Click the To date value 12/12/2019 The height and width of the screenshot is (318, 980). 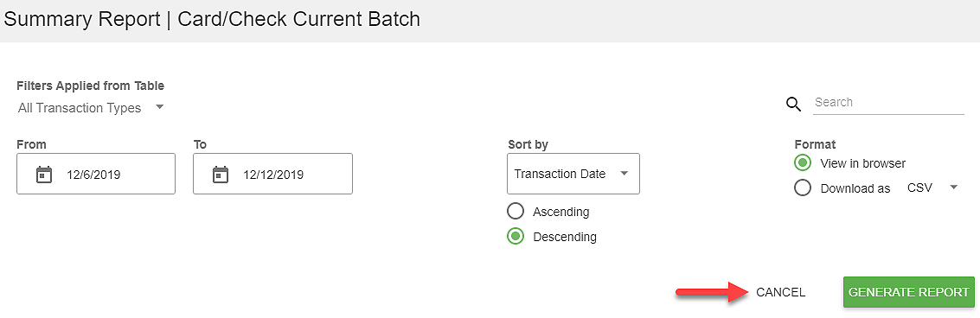tap(273, 175)
